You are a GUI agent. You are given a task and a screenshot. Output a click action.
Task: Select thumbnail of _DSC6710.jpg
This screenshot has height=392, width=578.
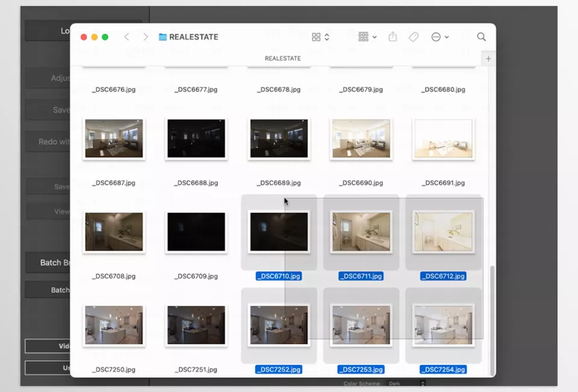[279, 232]
